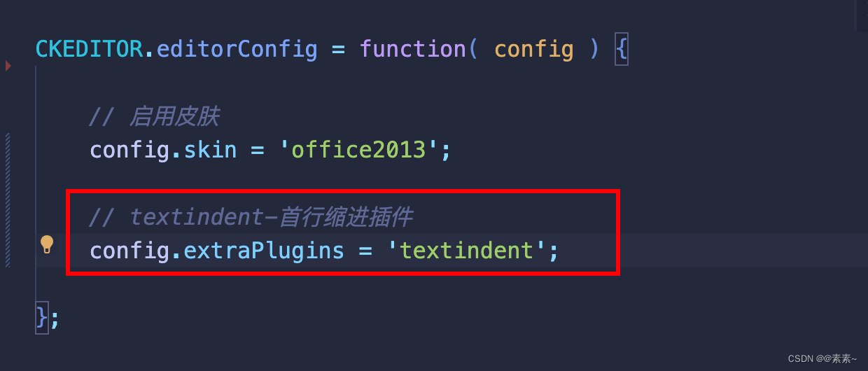Image resolution: width=868 pixels, height=371 pixels.
Task: Click the function keyword
Action: [413, 49]
